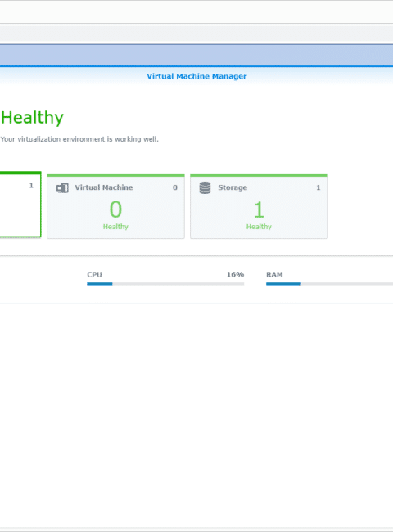Click the 16% CPU usage value

point(235,274)
